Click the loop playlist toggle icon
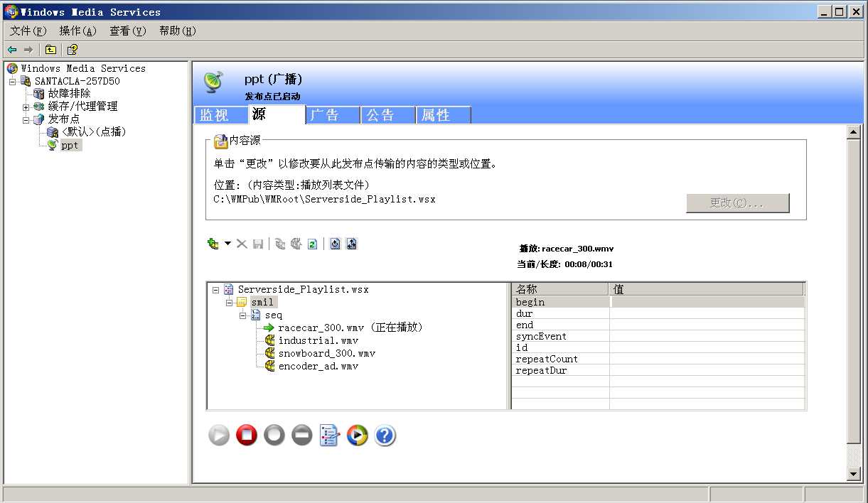 (335, 244)
